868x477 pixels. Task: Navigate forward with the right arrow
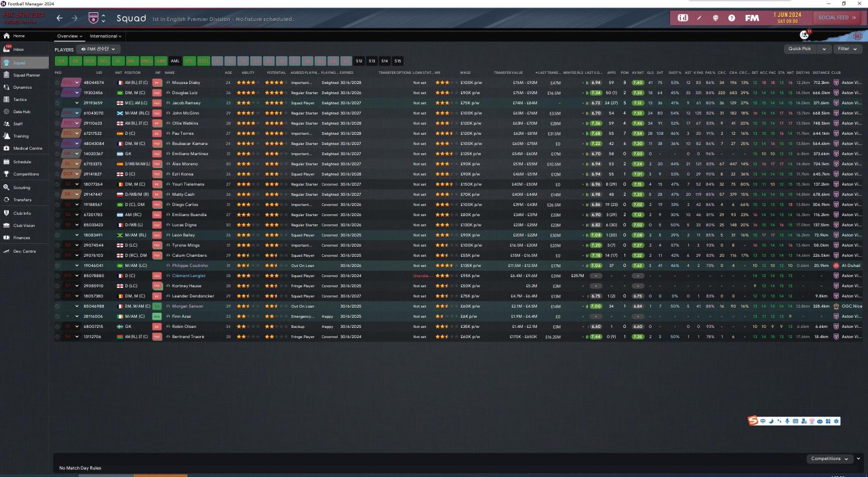[x=75, y=18]
